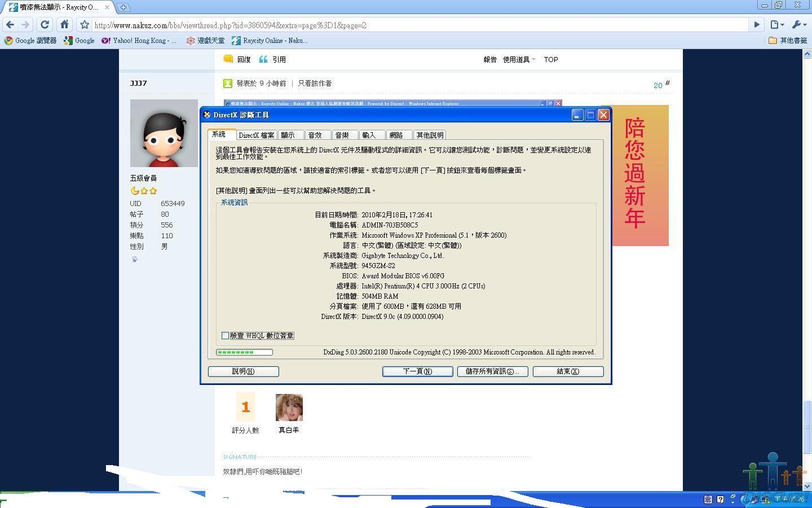Viewport: 812px width, 508px height.
Task: Click the Forward navigation arrow
Action: 25,25
